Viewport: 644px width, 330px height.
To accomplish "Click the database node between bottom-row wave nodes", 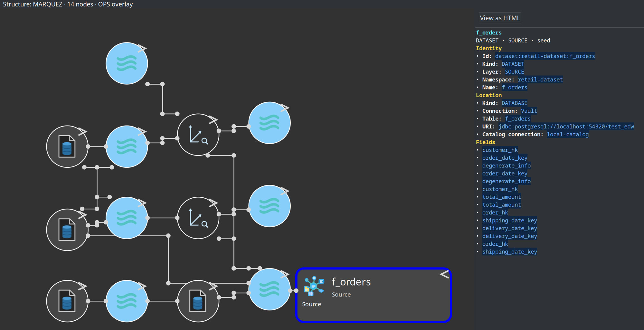I will click(198, 301).
